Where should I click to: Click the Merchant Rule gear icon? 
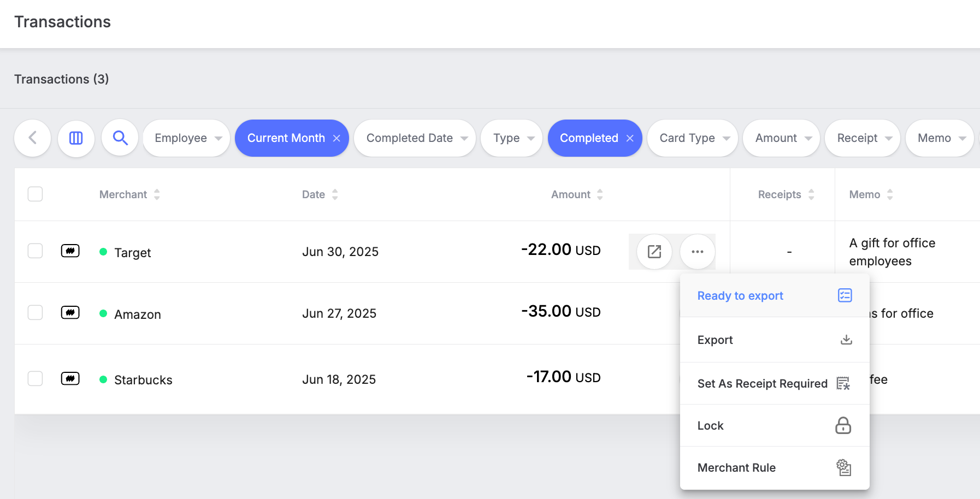point(844,467)
